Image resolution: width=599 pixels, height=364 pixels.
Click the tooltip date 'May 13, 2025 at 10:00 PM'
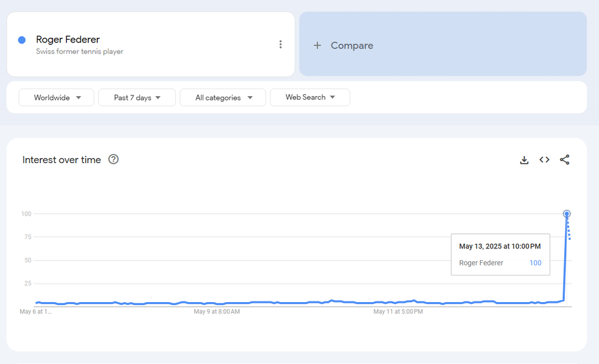pos(500,246)
